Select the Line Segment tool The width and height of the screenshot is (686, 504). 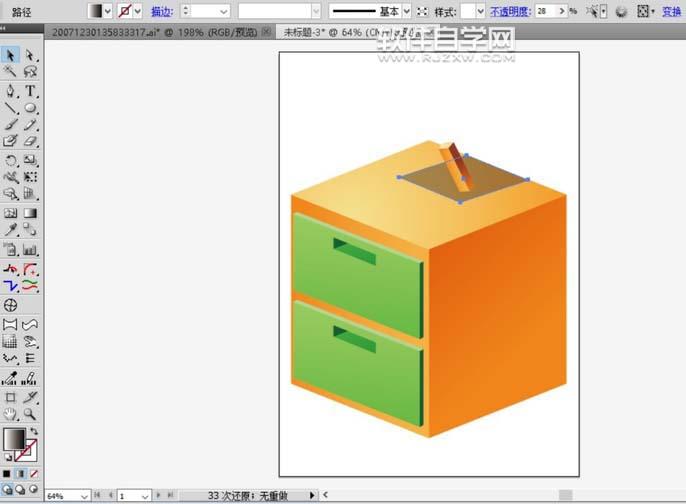point(10,108)
